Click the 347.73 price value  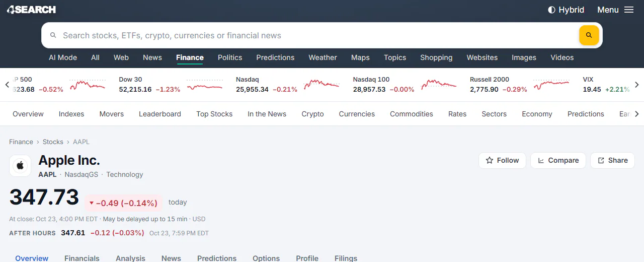click(x=44, y=197)
